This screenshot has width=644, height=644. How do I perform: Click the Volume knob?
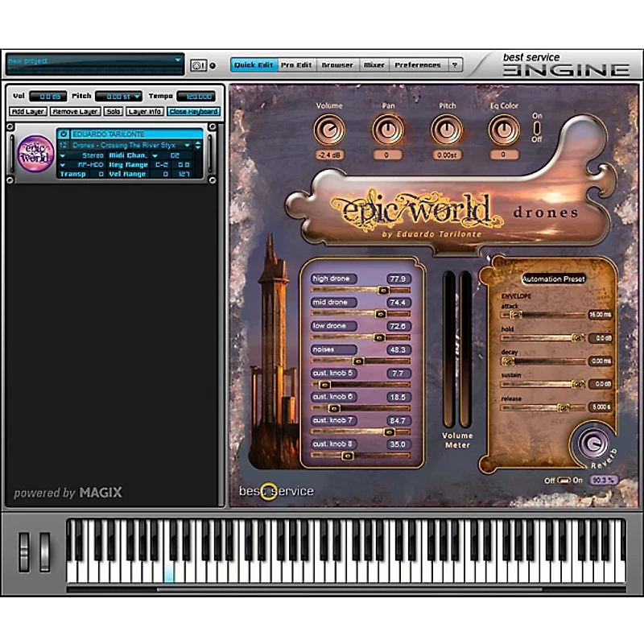click(329, 129)
